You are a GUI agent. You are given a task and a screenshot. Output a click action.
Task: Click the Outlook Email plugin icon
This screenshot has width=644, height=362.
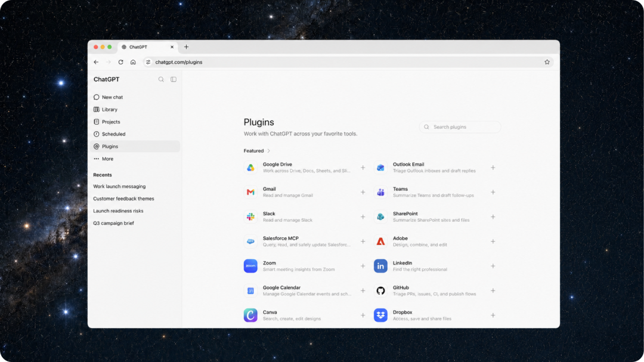point(380,168)
